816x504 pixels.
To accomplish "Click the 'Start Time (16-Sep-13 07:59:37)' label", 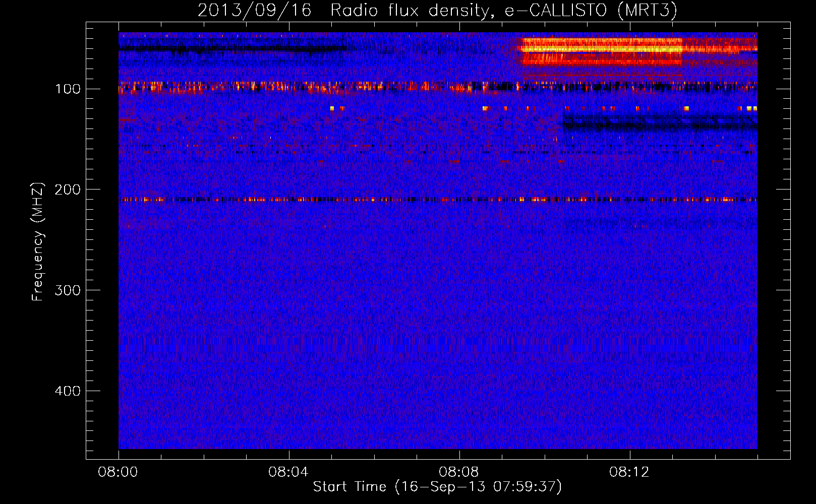I will click(437, 487).
